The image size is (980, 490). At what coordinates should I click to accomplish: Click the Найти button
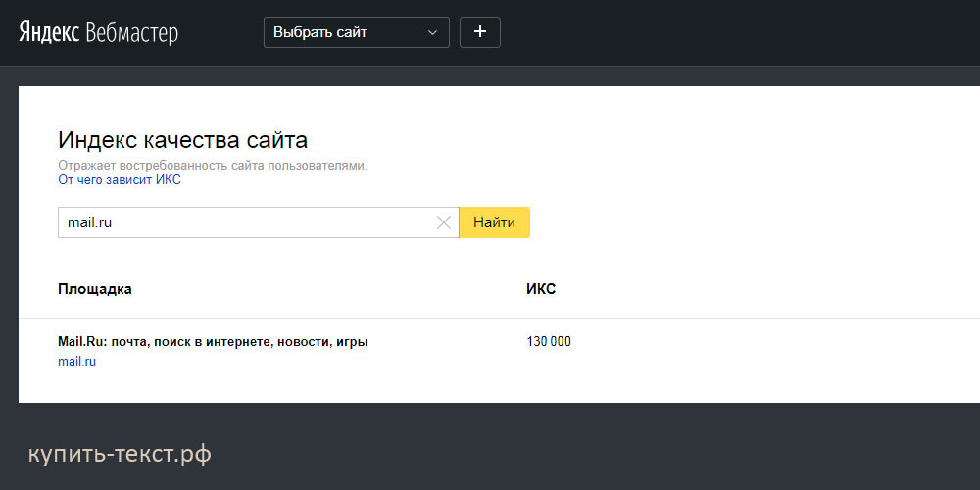(x=494, y=222)
